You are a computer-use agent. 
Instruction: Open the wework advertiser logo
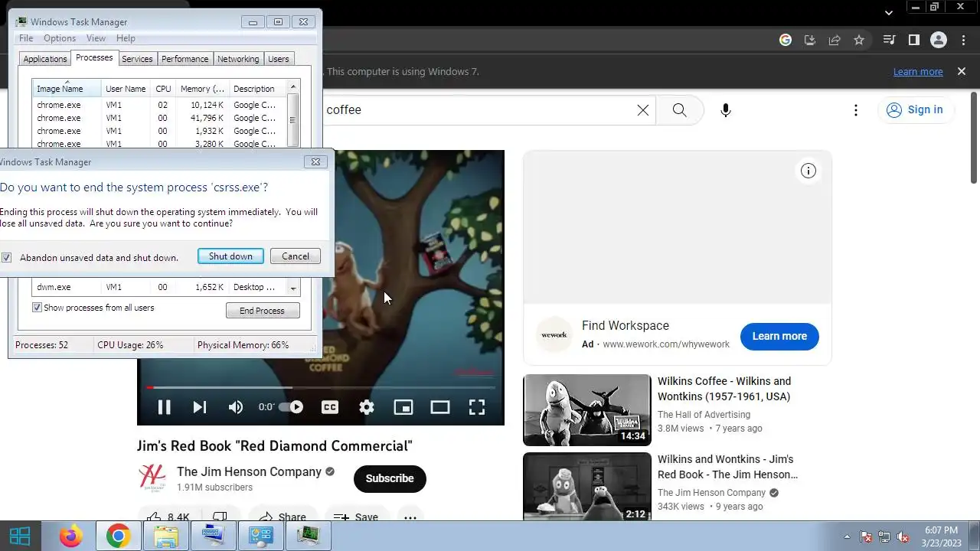pyautogui.click(x=554, y=334)
